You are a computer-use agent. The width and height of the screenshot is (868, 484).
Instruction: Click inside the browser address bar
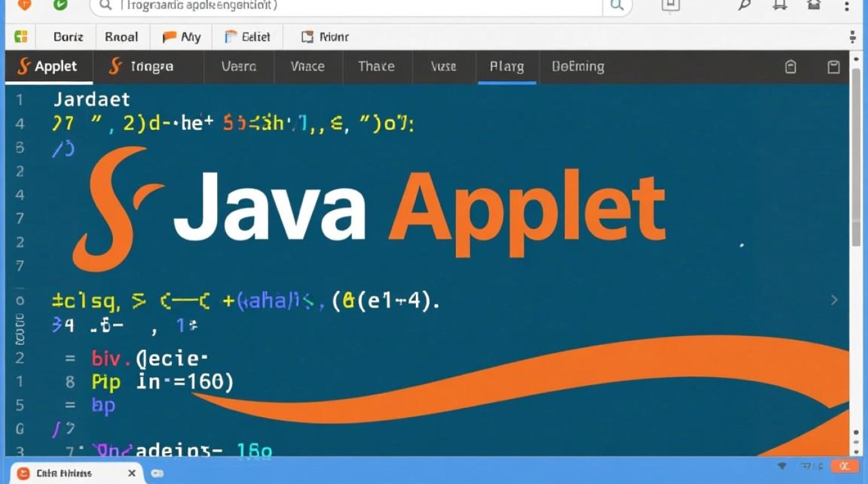click(323, 6)
